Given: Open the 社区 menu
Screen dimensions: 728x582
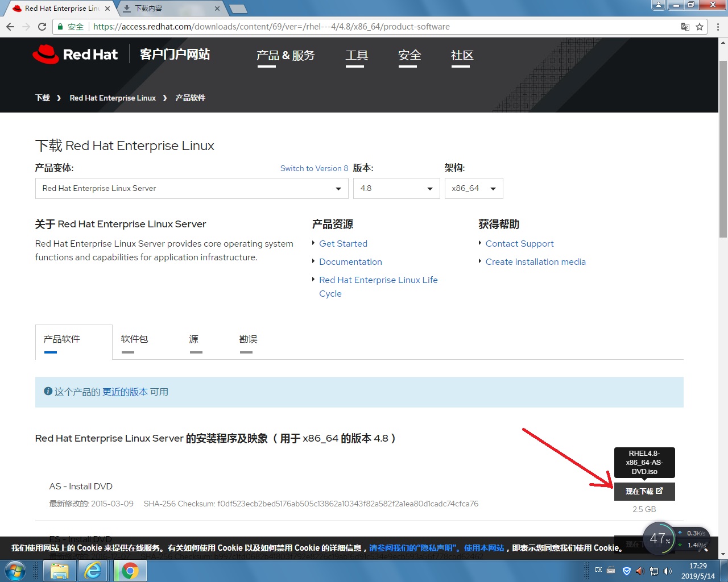Looking at the screenshot, I should pos(462,55).
